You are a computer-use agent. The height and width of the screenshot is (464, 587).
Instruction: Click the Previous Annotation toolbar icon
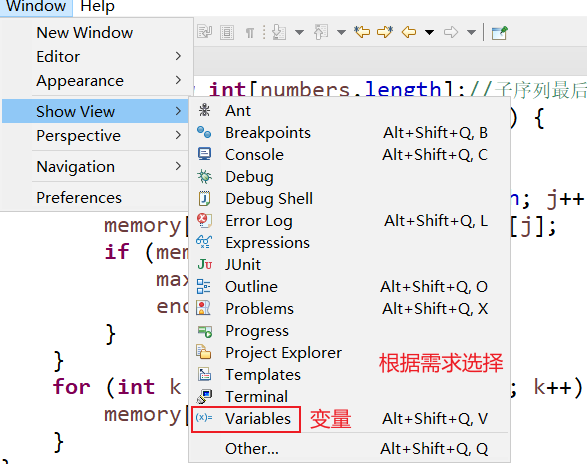tap(320, 32)
